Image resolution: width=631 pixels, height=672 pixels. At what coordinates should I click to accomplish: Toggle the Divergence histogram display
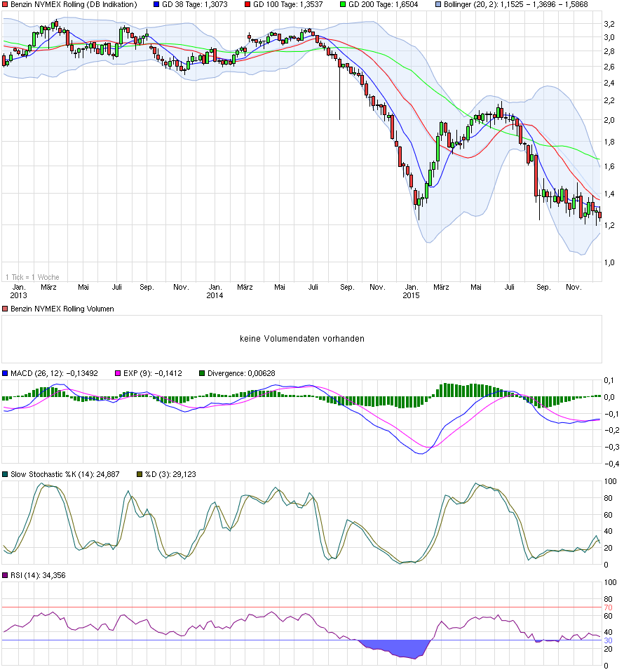coord(201,372)
